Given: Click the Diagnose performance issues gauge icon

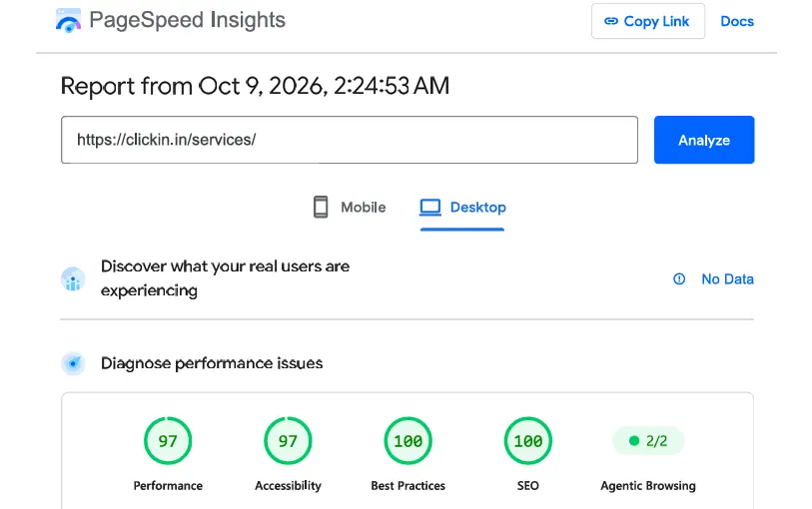Looking at the screenshot, I should click(x=73, y=363).
